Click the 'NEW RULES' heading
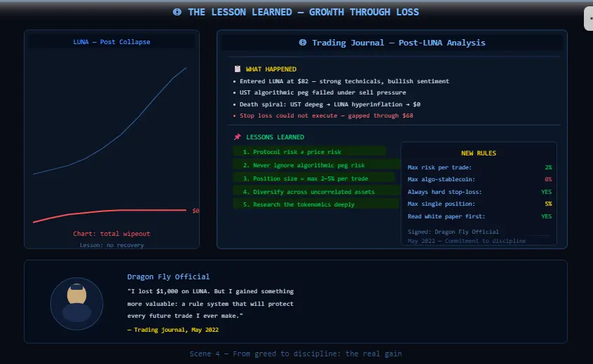593x364 pixels. [x=479, y=153]
